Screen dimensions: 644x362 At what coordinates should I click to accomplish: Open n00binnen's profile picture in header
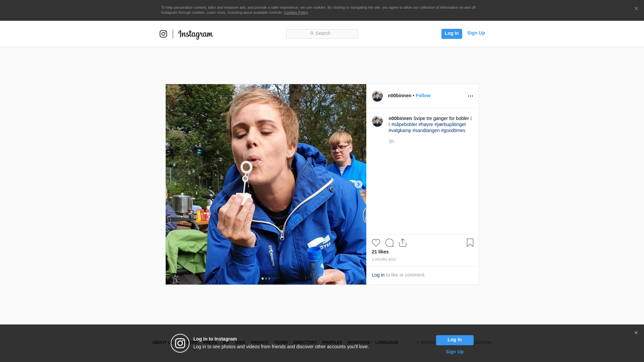tap(377, 96)
